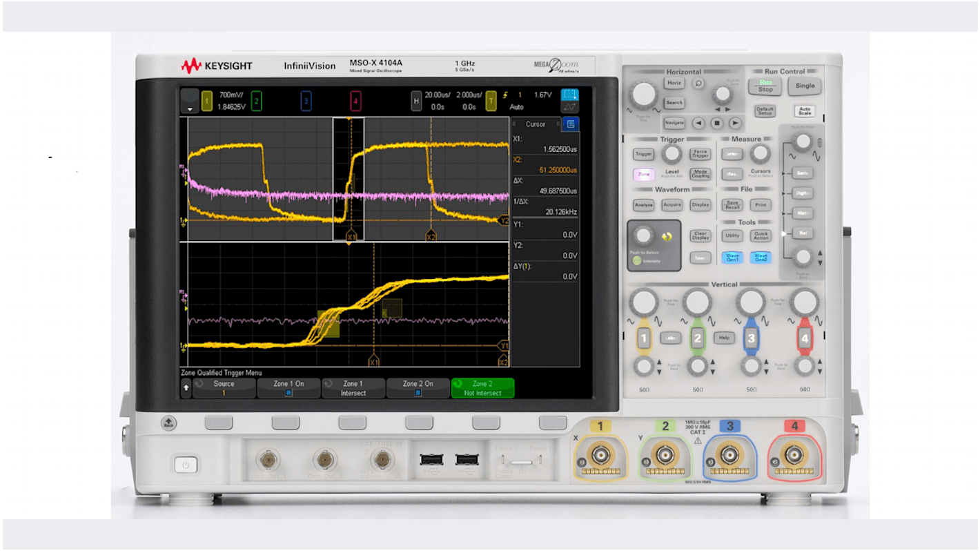Select the Zone 1 Intersect softkey
Viewport: 980px width, 551px height.
353,388
